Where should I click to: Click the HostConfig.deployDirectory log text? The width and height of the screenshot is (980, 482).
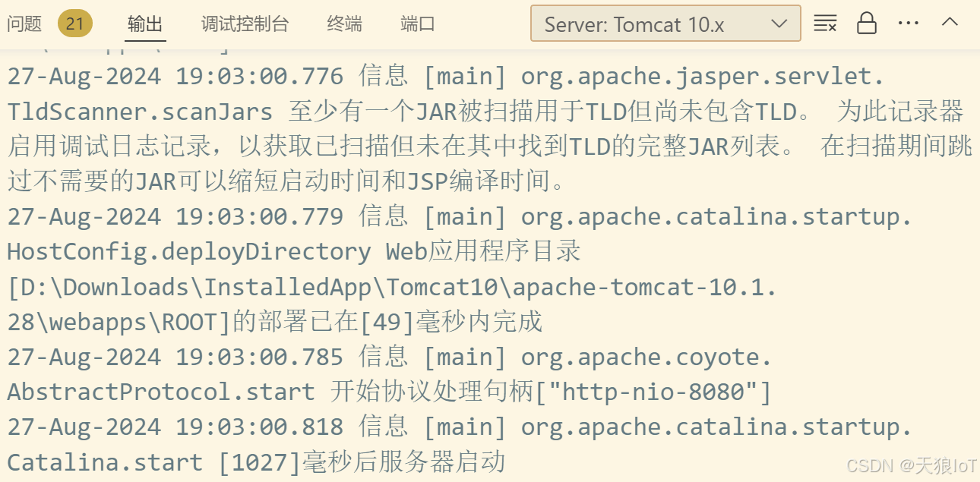pyautogui.click(x=189, y=252)
